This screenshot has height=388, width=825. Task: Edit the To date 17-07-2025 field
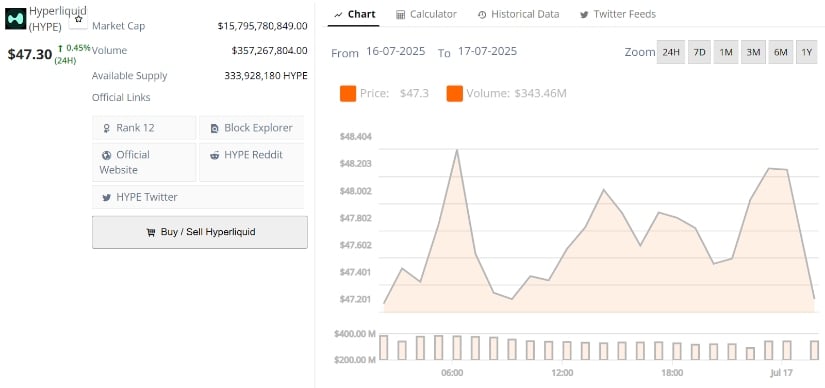pos(487,52)
